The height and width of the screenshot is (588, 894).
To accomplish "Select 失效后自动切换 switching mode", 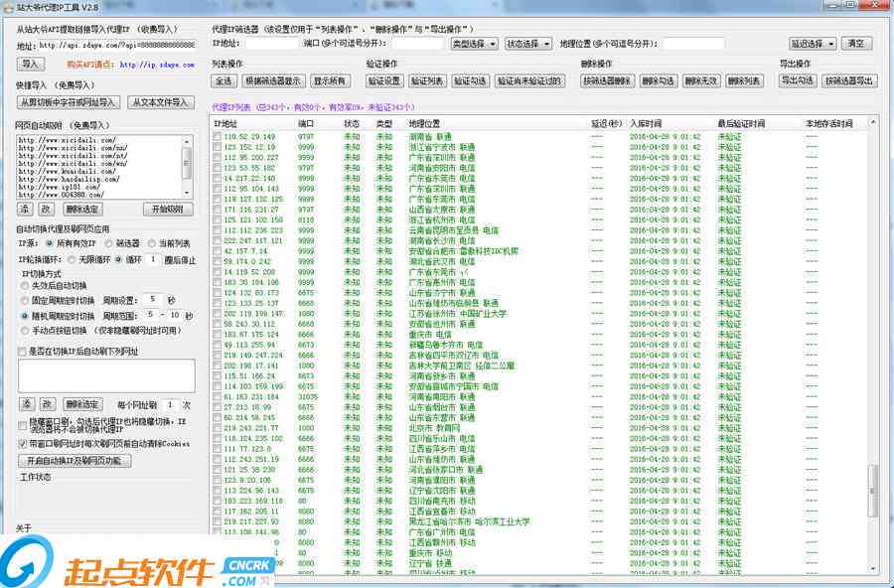I will (x=25, y=286).
